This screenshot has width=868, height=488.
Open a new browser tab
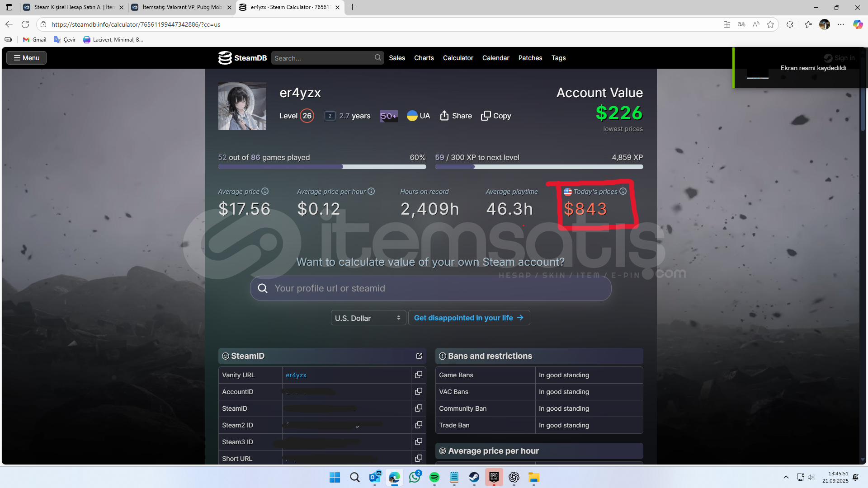(353, 7)
